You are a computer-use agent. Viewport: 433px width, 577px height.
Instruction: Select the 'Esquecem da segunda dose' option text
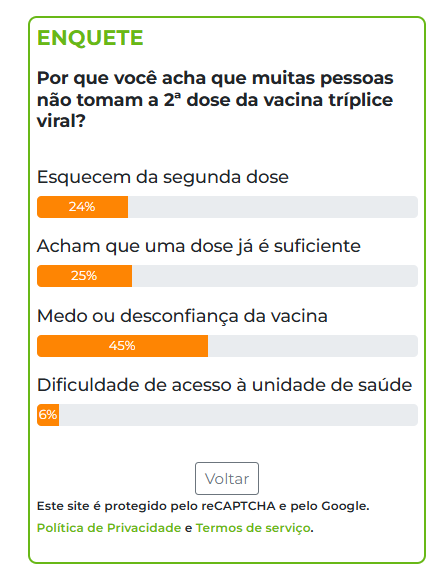(x=163, y=177)
